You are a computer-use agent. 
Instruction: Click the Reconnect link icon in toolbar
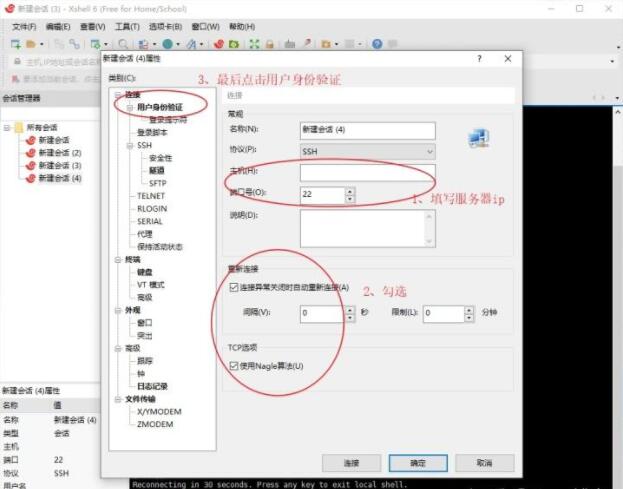coord(74,44)
